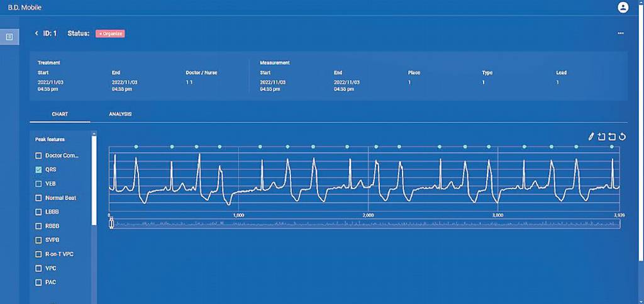Click the zoom-back icon above chart
The height and width of the screenshot is (304, 644).
[612, 137]
